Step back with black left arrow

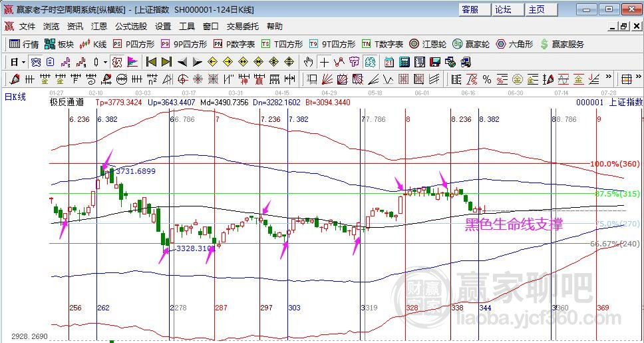pos(182,63)
